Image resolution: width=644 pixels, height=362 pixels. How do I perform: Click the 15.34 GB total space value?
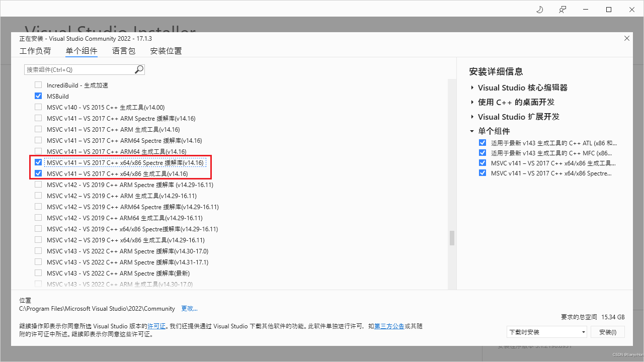click(612, 317)
